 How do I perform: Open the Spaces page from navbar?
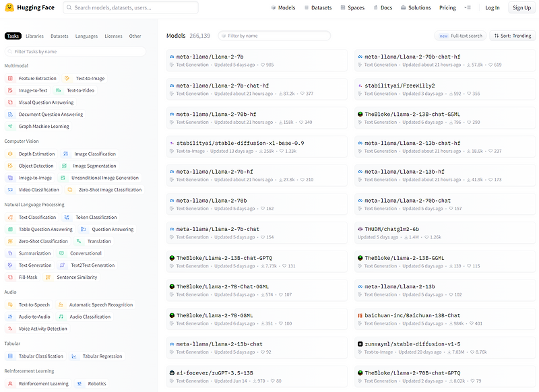click(x=352, y=7)
